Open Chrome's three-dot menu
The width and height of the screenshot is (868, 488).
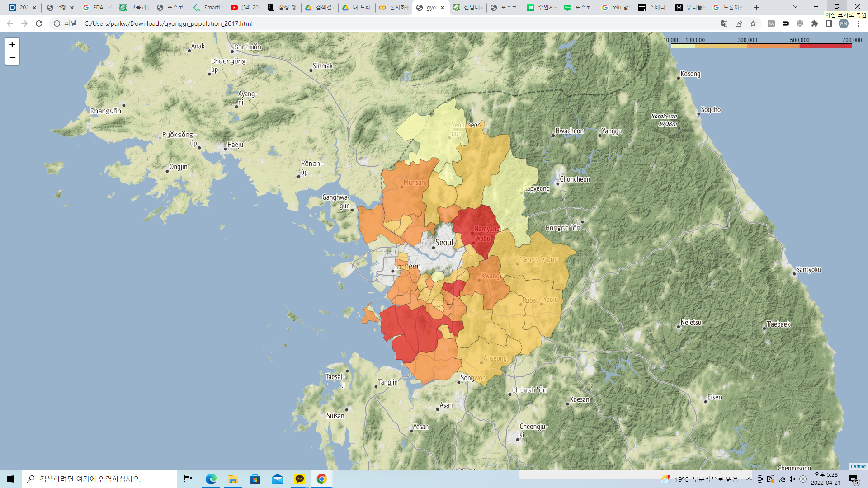(x=858, y=23)
